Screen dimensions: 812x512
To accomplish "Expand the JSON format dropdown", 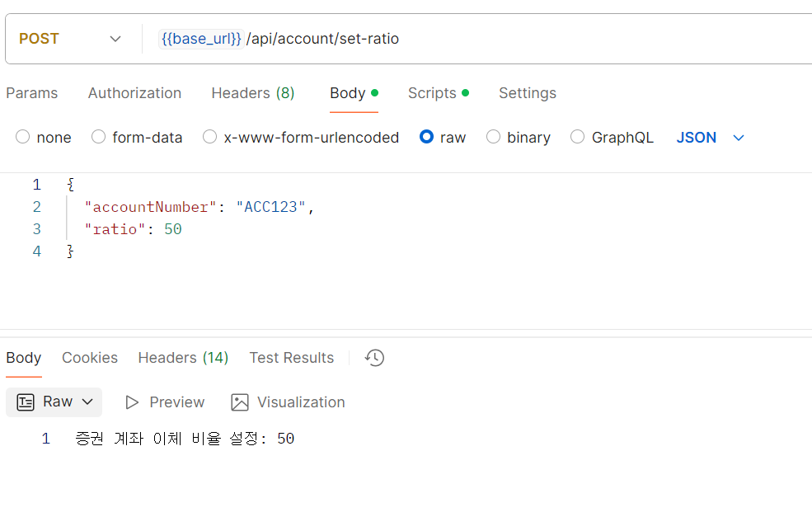I will pos(711,137).
